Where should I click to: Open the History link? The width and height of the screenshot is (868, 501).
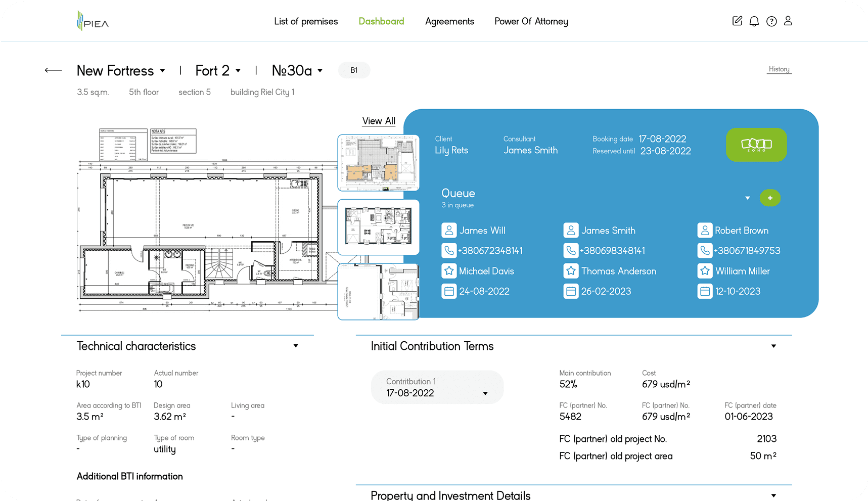point(779,69)
